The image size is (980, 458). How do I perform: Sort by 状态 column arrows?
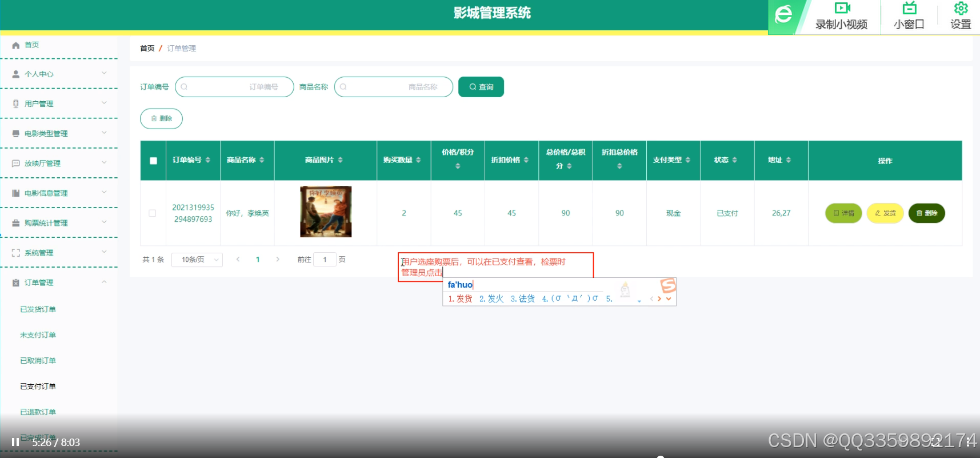[x=735, y=160]
